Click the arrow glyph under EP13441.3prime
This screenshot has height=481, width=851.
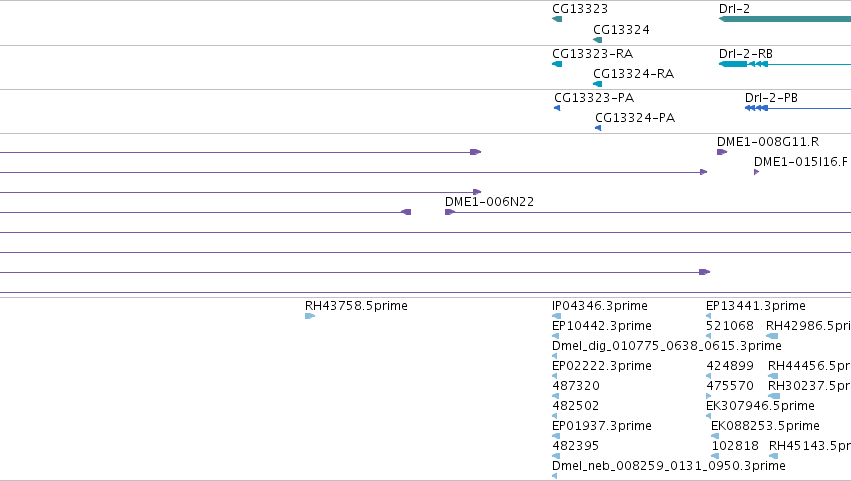point(708,316)
